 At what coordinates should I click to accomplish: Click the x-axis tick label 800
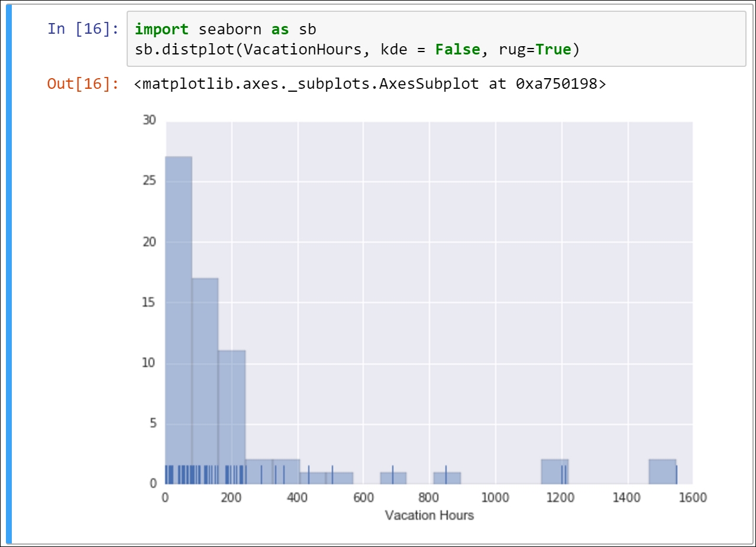(429, 498)
